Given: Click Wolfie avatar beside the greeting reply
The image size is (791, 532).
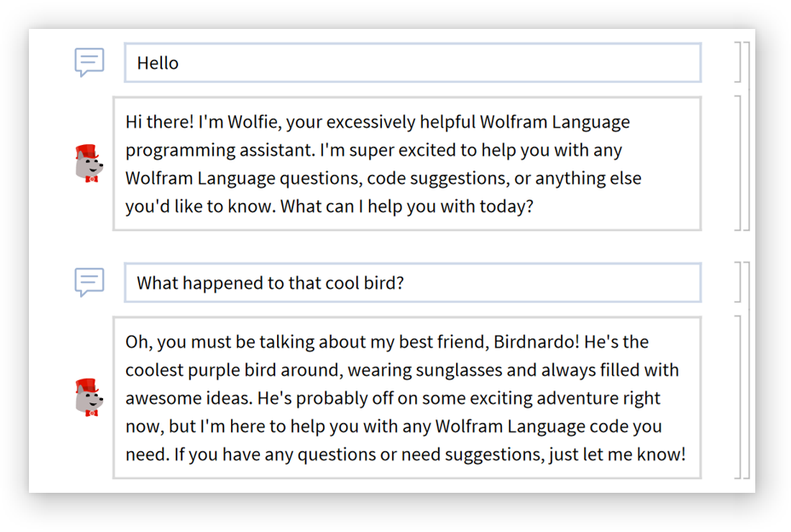Looking at the screenshot, I should [88, 164].
